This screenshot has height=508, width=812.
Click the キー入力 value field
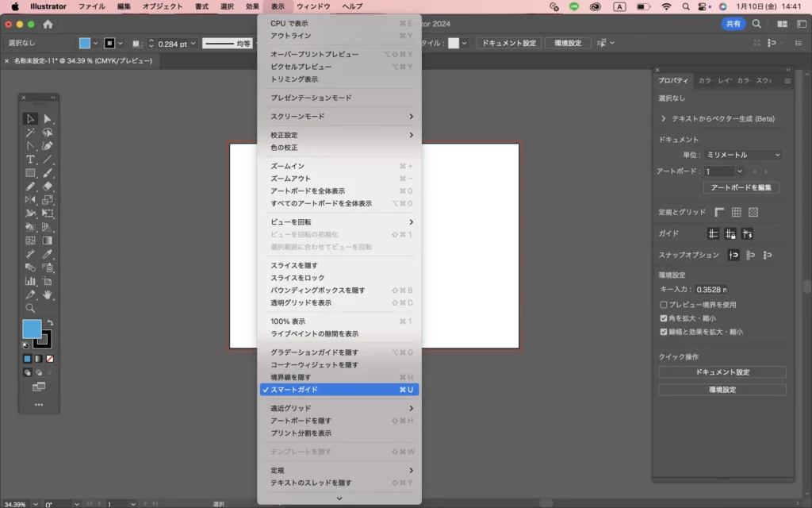(x=711, y=290)
